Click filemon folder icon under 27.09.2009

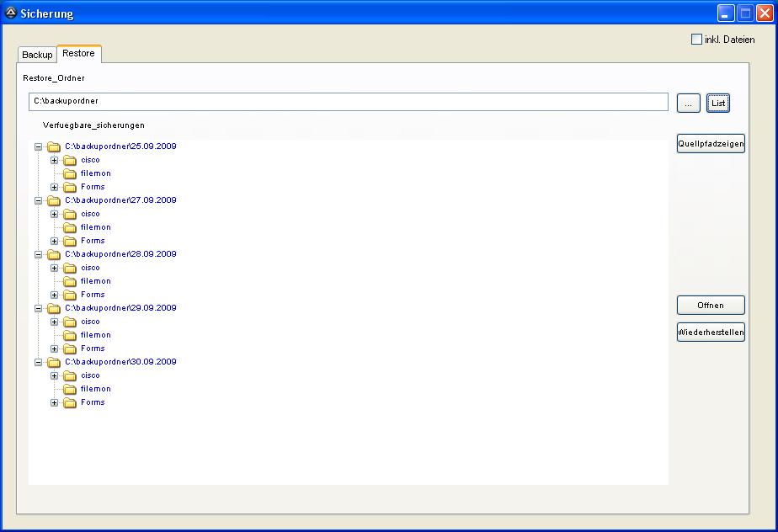pos(70,227)
